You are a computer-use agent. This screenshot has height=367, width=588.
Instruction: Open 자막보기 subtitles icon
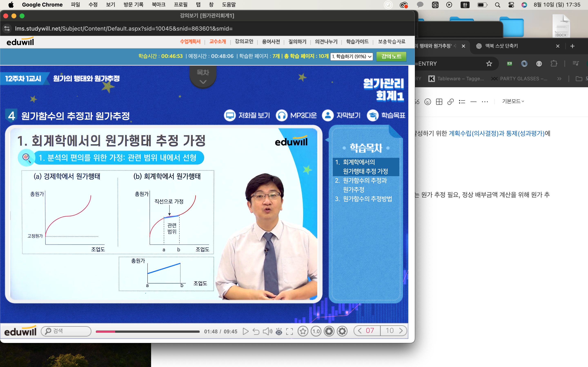click(x=328, y=115)
